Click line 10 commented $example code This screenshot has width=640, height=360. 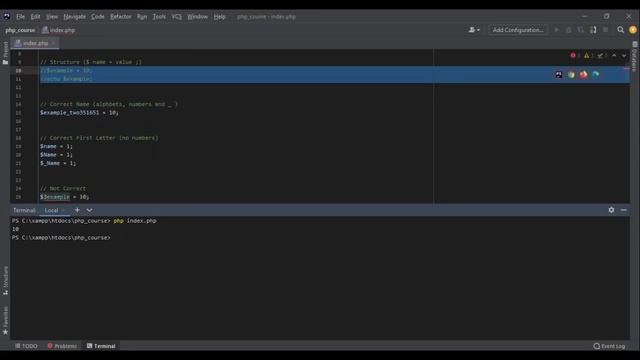click(67, 71)
